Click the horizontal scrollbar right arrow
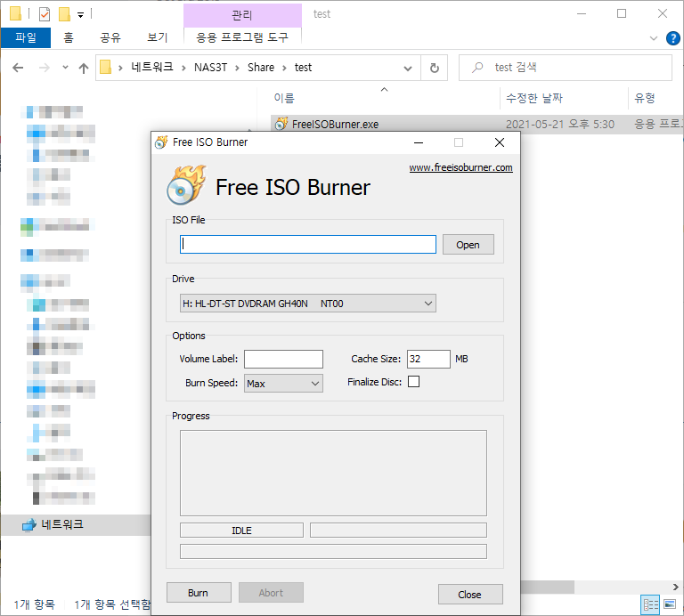 [x=675, y=587]
